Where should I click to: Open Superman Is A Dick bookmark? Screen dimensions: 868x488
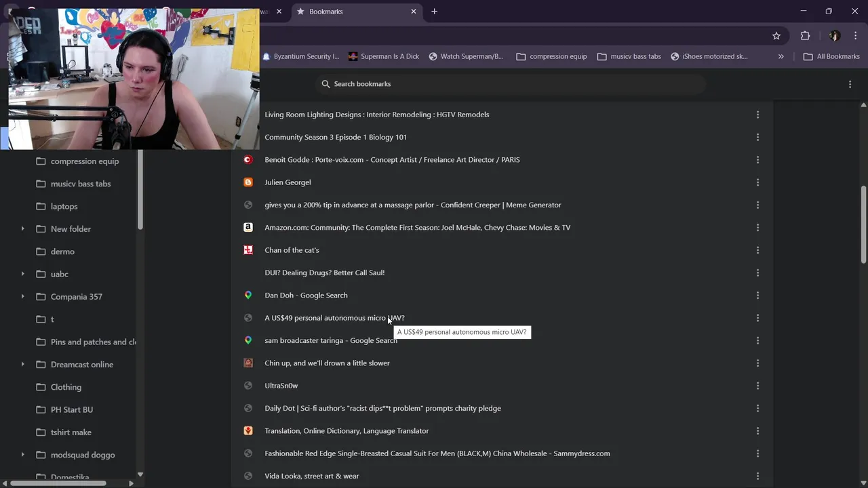point(384,56)
